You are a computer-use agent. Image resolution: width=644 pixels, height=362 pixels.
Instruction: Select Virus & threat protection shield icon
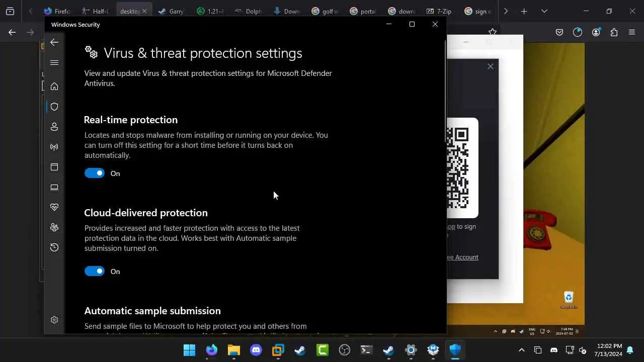(x=54, y=107)
